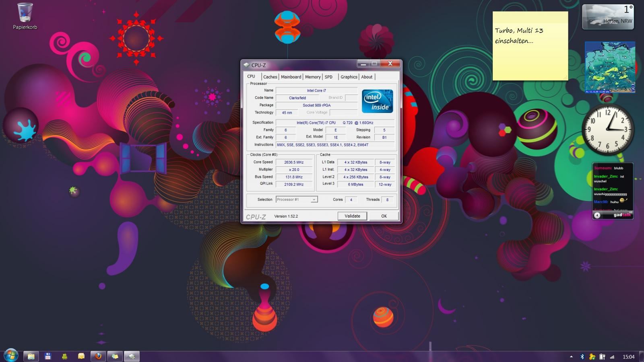Click the Q 720 @ 1.60GHz specification field
644x362 pixels.
(335, 123)
